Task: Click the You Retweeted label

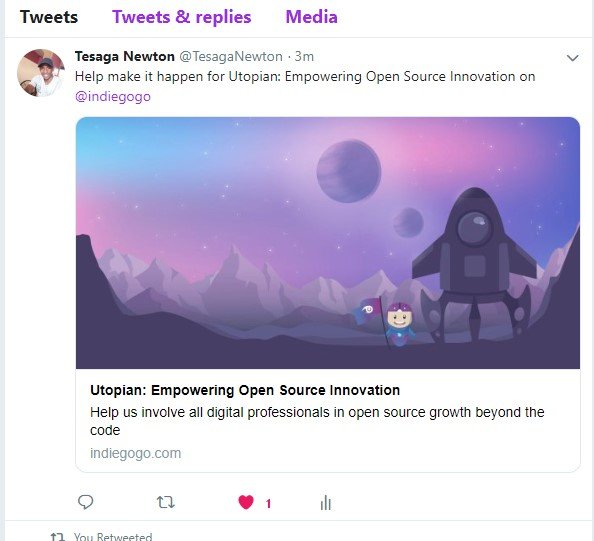Action: pos(113,536)
